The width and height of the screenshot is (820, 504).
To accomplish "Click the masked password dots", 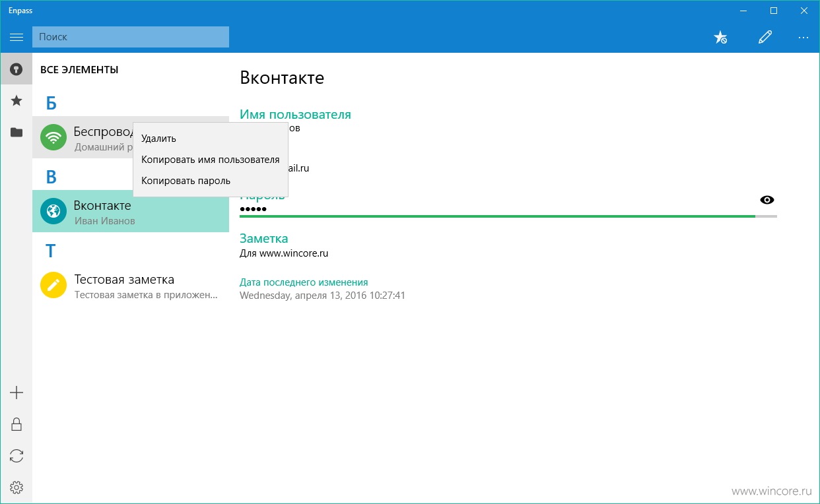I will point(253,209).
